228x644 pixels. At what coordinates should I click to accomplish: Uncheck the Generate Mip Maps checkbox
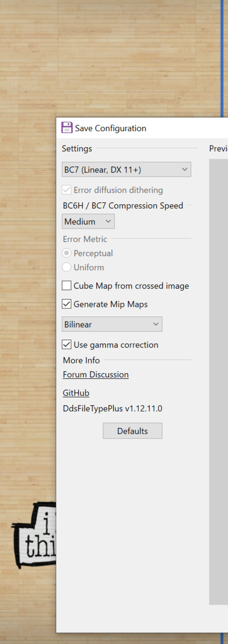point(66,304)
